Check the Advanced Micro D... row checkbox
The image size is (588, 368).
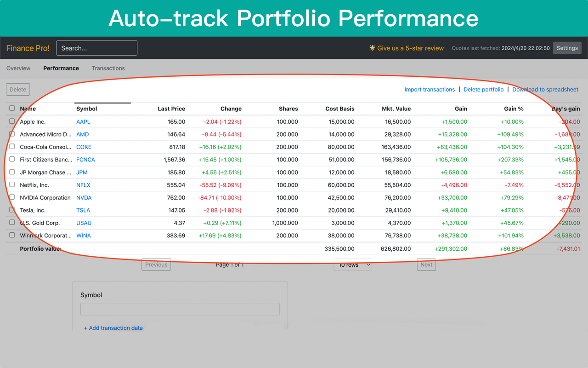pos(12,134)
